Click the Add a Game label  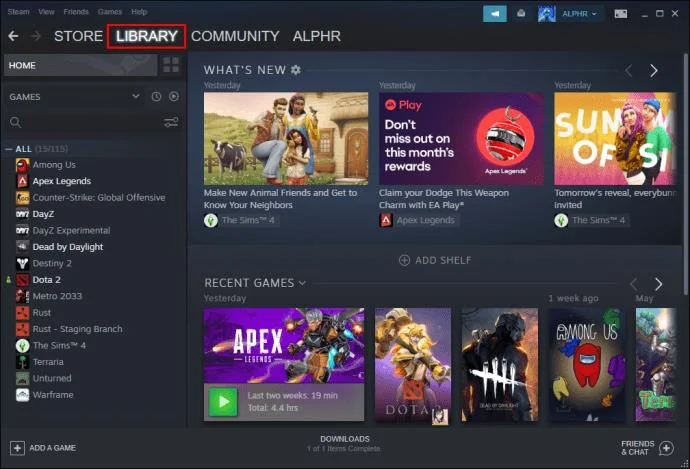52,448
